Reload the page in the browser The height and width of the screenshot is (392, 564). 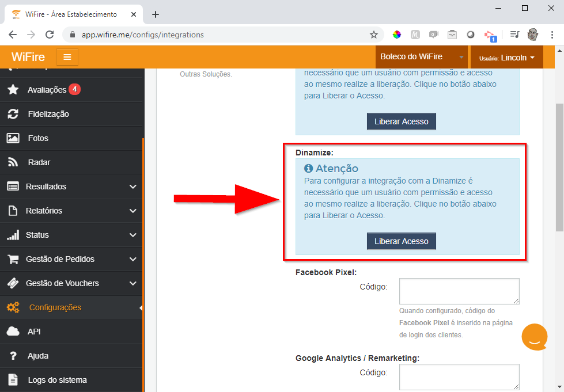click(50, 35)
